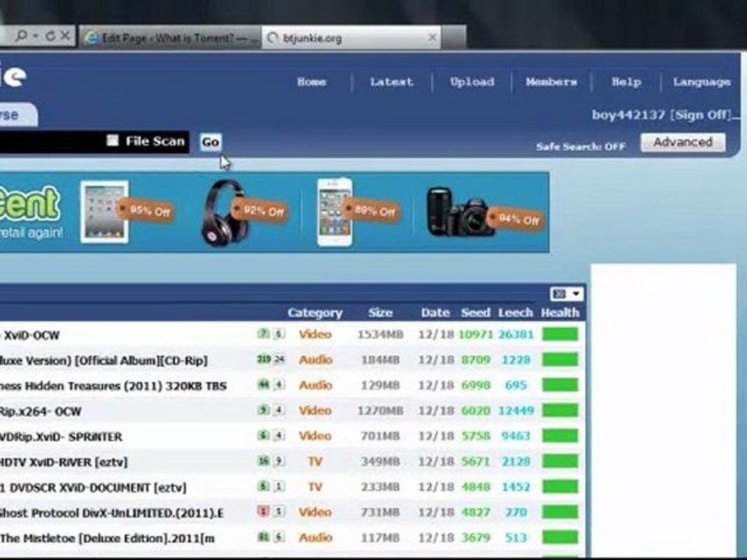Click the TV category in 349MB row
The height and width of the screenshot is (560, 747).
[x=315, y=461]
